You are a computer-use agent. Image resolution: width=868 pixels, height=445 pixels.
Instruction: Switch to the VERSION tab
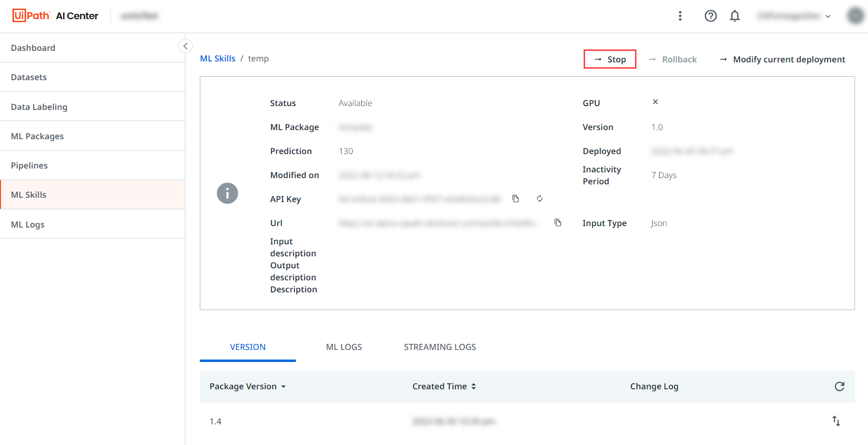click(248, 347)
